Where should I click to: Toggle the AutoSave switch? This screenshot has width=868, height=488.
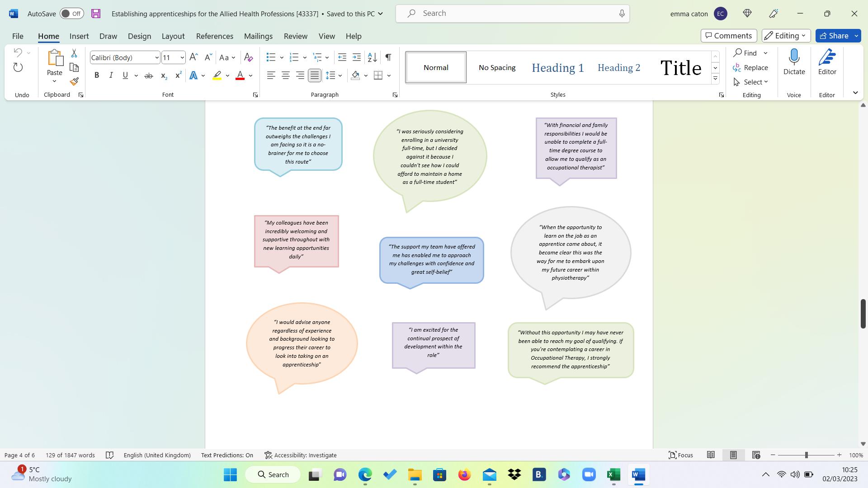point(71,14)
